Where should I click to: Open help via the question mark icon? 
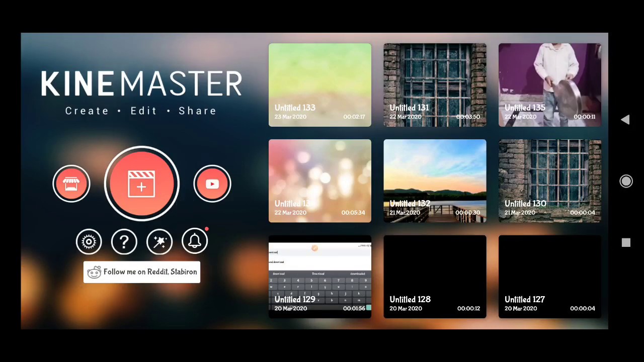(124, 242)
